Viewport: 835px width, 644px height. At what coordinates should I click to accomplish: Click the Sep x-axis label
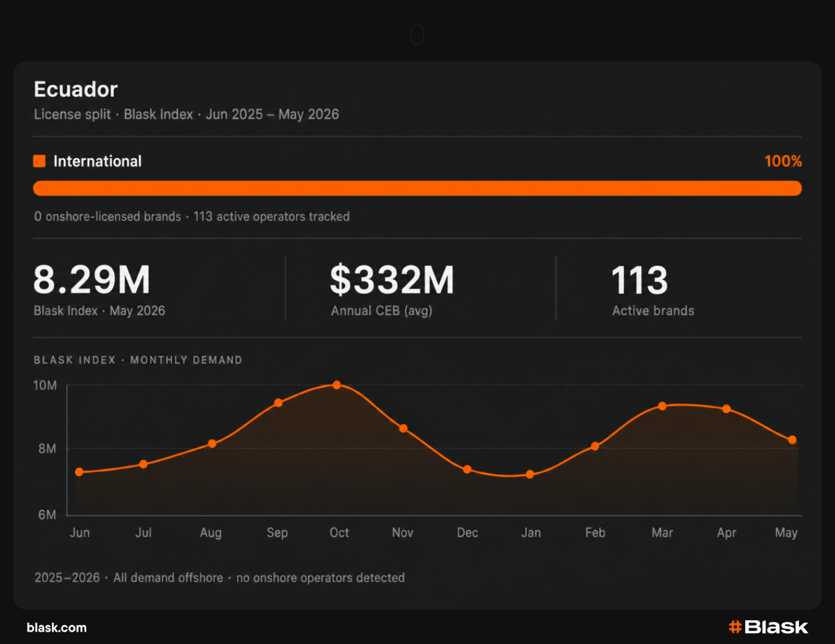click(x=277, y=533)
